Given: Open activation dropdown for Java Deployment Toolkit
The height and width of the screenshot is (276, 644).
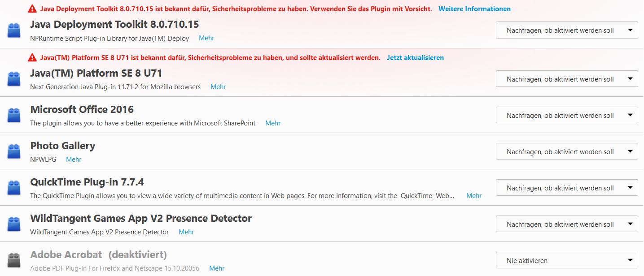Looking at the screenshot, I should coord(566,30).
